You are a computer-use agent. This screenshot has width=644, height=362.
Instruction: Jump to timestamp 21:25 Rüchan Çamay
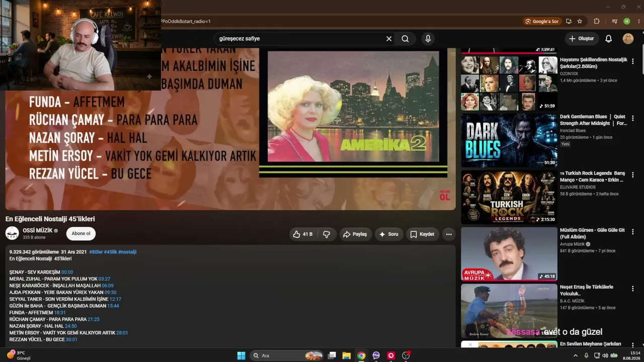coord(94,319)
